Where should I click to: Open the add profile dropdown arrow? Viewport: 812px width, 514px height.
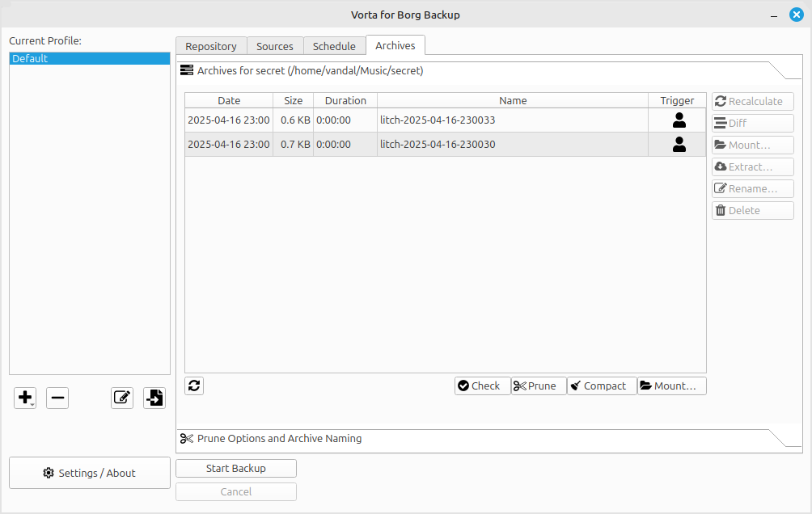tap(33, 403)
